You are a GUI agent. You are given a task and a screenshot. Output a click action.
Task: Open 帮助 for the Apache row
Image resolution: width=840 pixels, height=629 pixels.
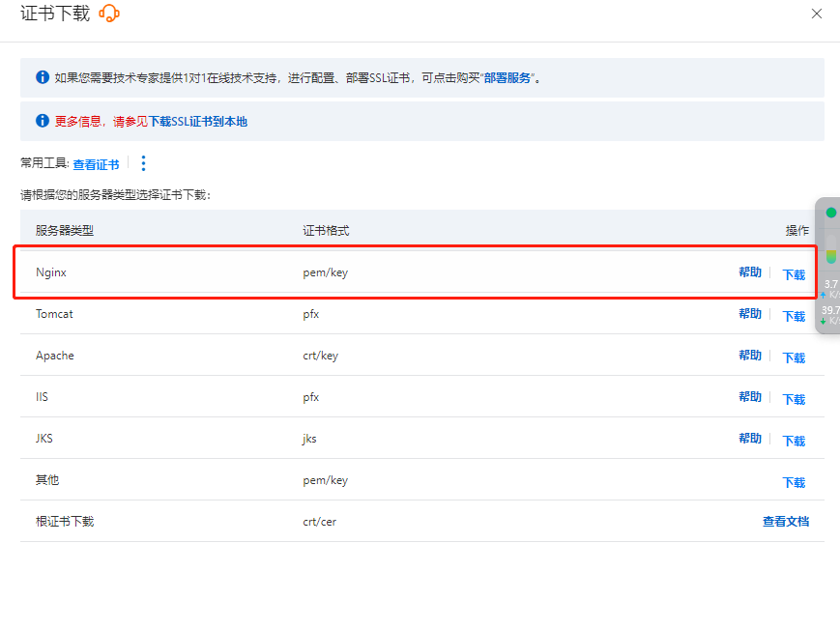click(x=749, y=357)
